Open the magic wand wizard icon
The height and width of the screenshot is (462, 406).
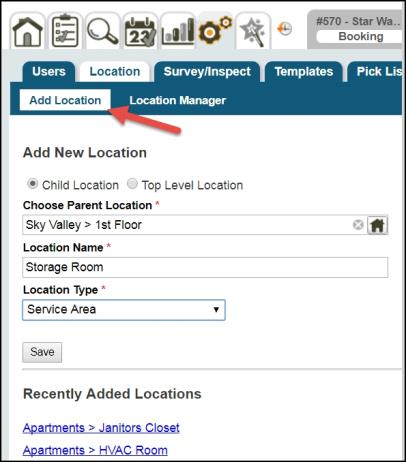pyautogui.click(x=253, y=32)
